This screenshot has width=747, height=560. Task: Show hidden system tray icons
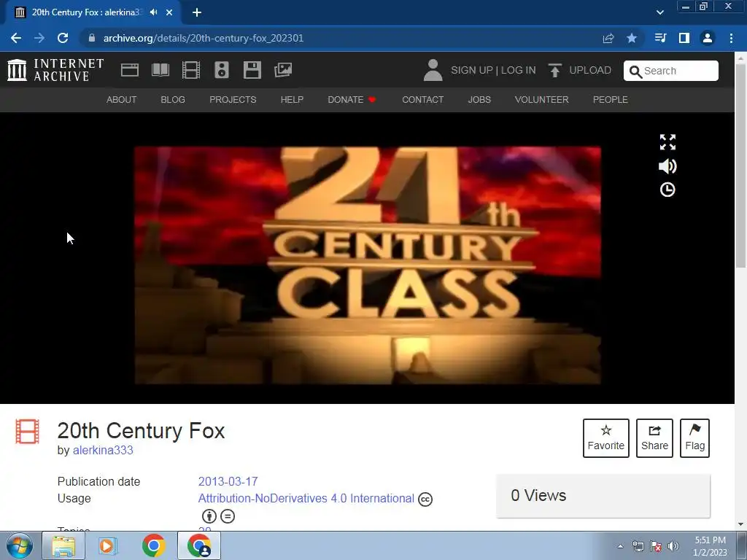coord(620,546)
